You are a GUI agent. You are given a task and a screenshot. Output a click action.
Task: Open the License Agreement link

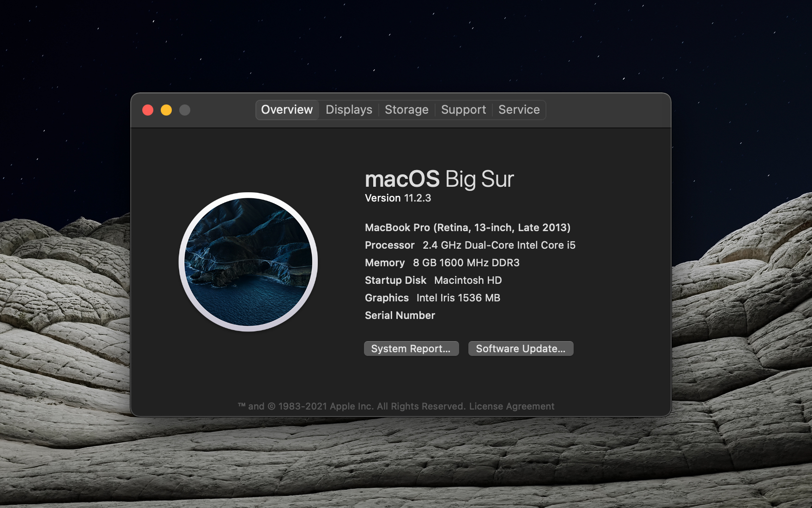[512, 406]
